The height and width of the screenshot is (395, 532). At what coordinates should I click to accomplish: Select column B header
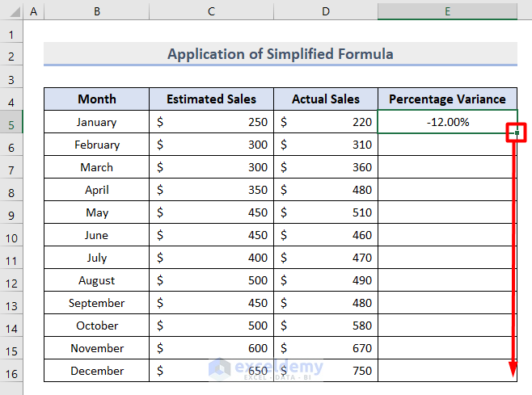click(96, 12)
